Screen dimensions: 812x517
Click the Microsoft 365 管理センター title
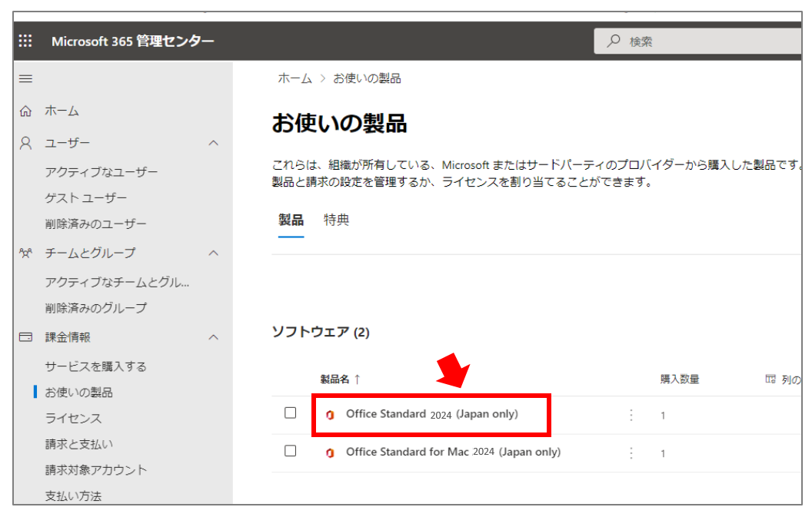[x=132, y=41]
